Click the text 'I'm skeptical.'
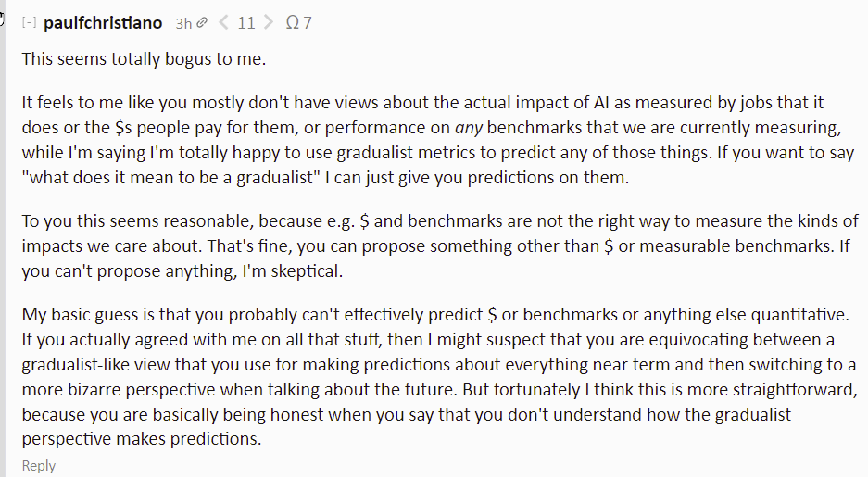The width and height of the screenshot is (868, 477). (x=293, y=270)
